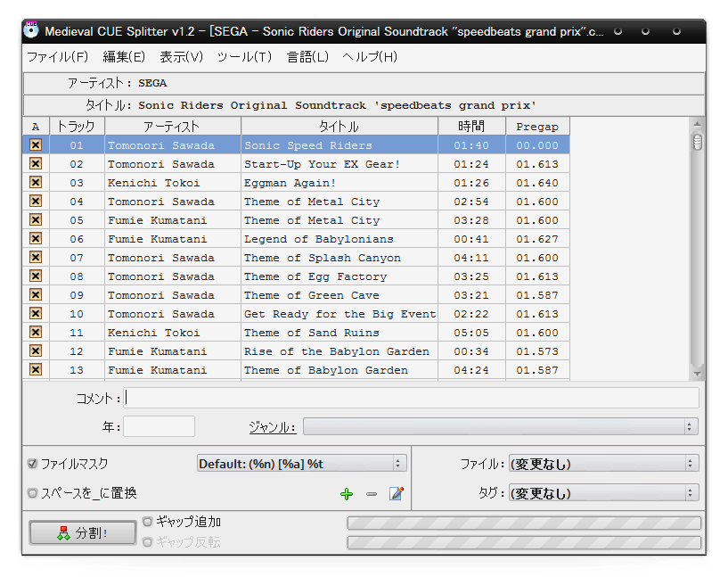Uncheck the track 04 checkbox
The height and width of the screenshot is (577, 728).
pos(36,202)
